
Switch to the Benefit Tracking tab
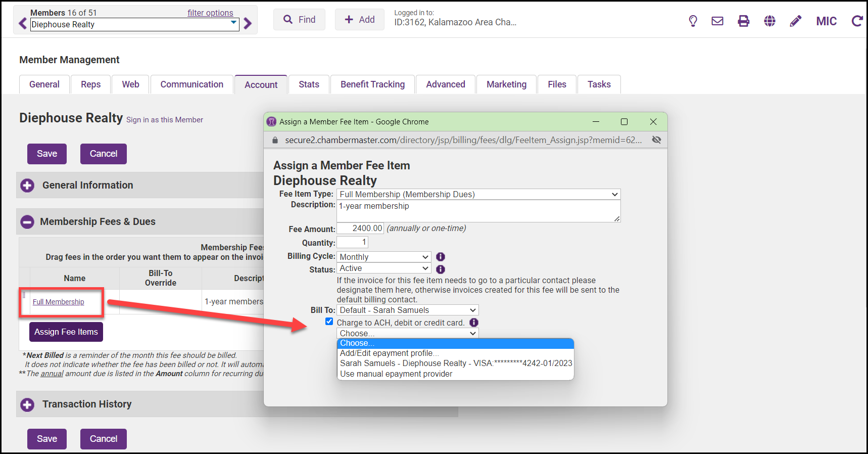[372, 84]
